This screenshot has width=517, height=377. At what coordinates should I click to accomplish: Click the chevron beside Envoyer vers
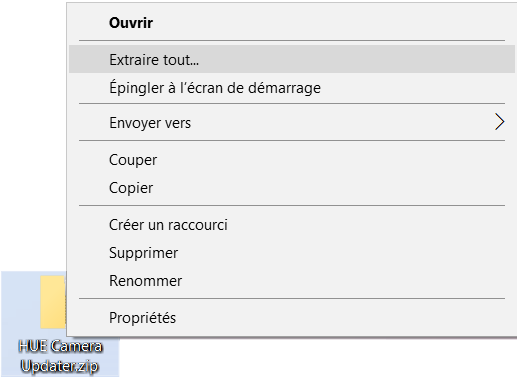point(499,122)
